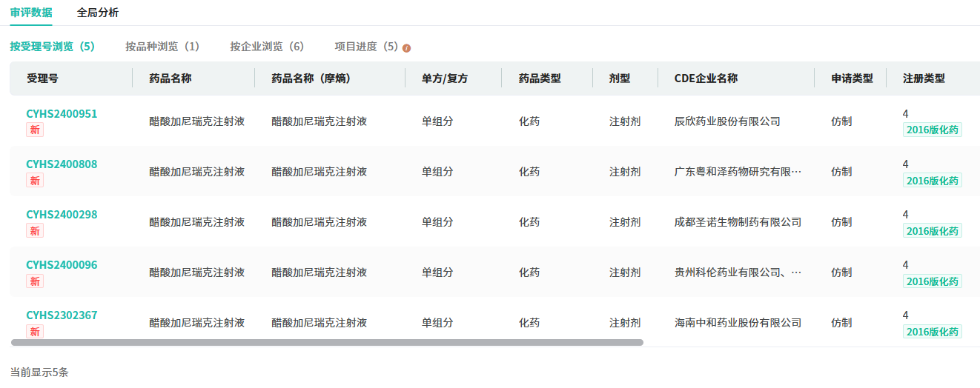Select the 审评数据 tab

(31, 13)
